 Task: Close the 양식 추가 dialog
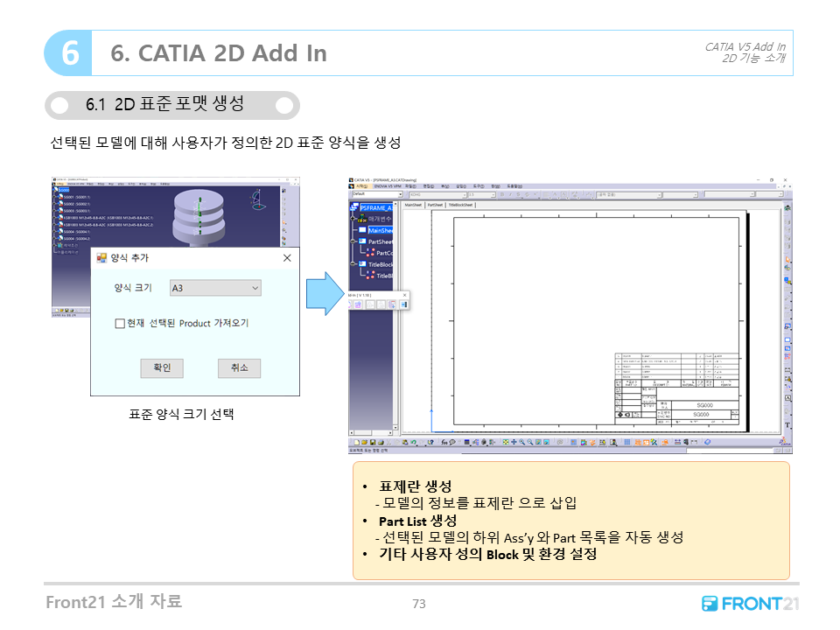coord(287,258)
